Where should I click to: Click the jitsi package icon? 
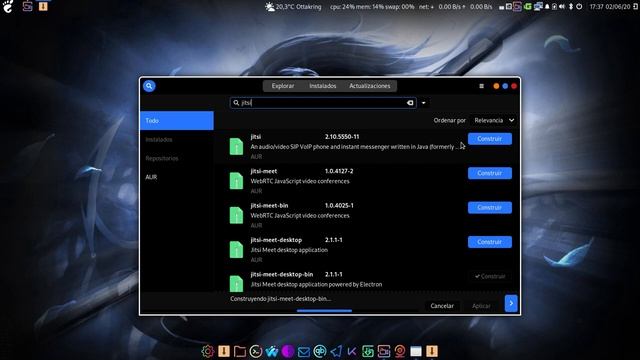(x=236, y=147)
